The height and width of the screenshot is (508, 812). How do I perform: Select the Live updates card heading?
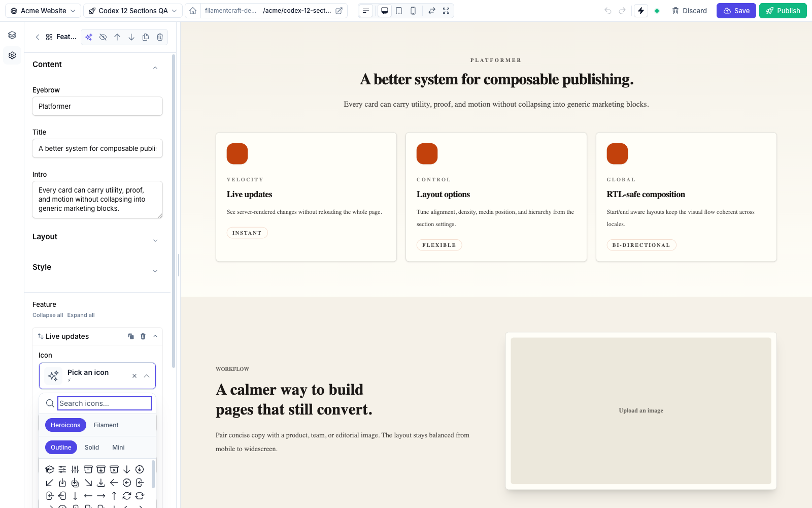click(x=250, y=195)
